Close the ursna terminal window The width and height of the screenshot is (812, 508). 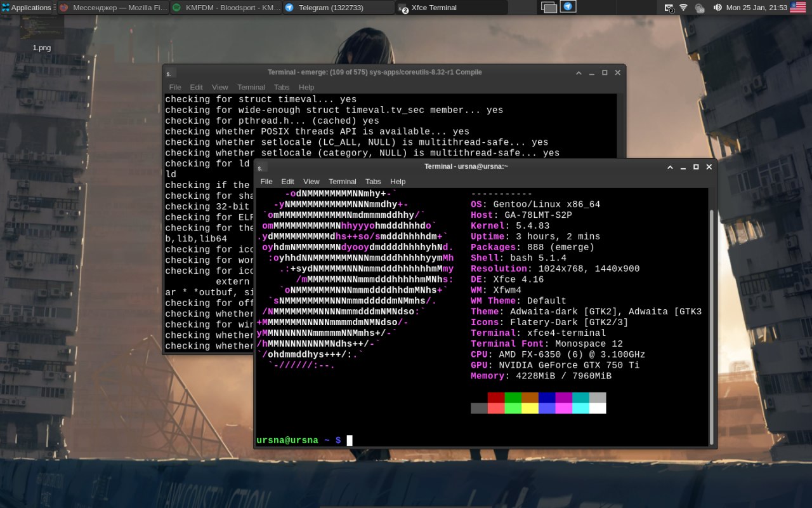pyautogui.click(x=709, y=166)
